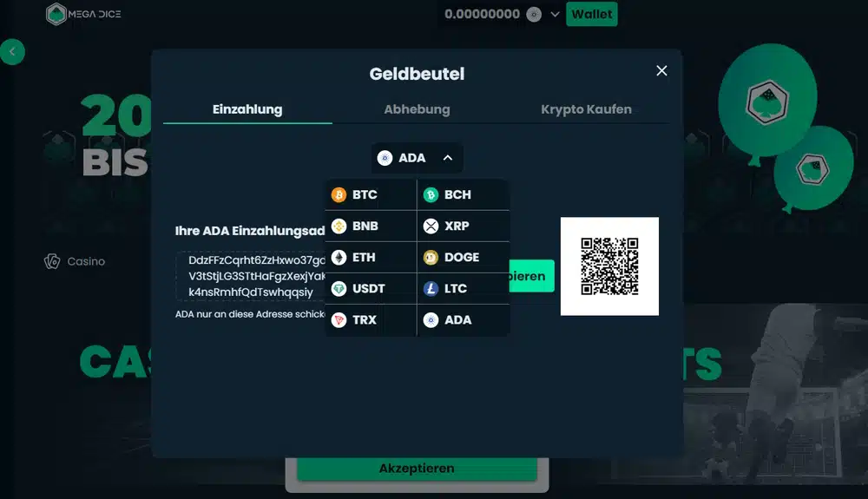The image size is (868, 499).
Task: Pick USDT Tether in the list
Action: pos(371,288)
